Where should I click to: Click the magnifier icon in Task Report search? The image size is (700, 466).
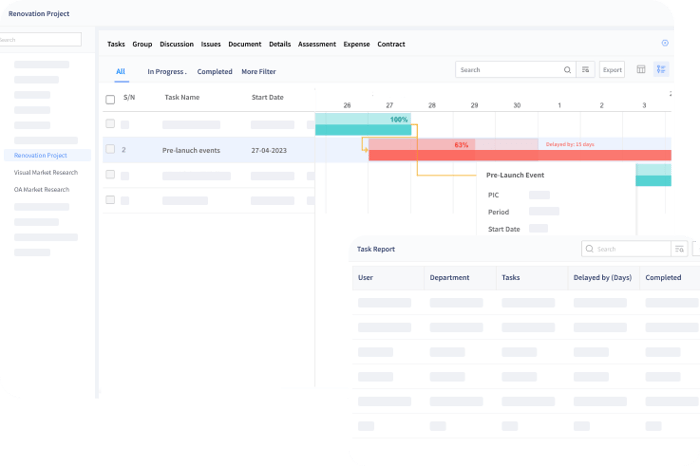[590, 249]
